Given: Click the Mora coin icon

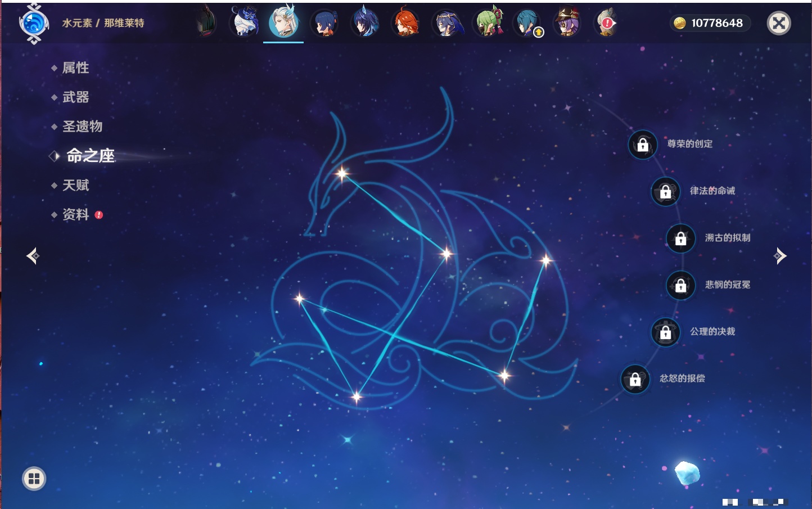Looking at the screenshot, I should [x=680, y=23].
